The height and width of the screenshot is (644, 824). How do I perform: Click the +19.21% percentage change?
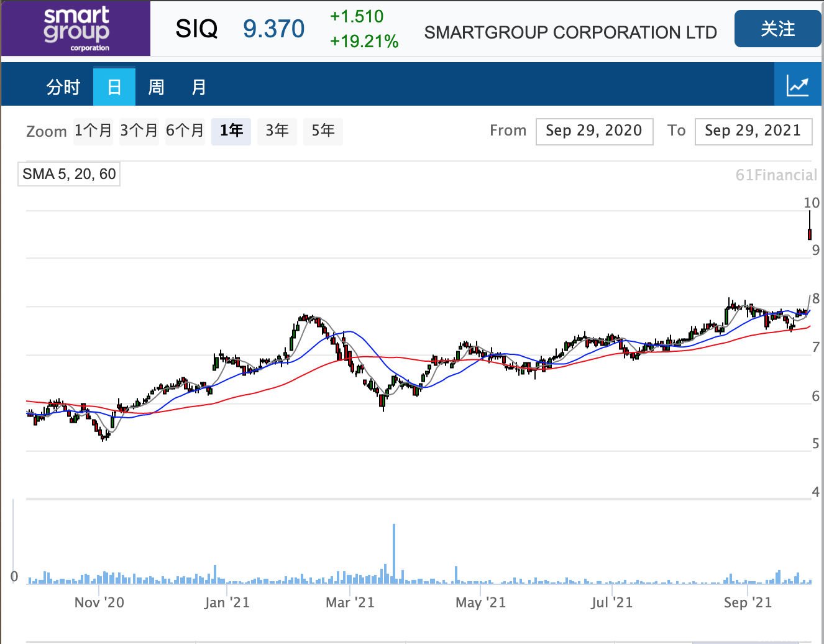coord(364,42)
